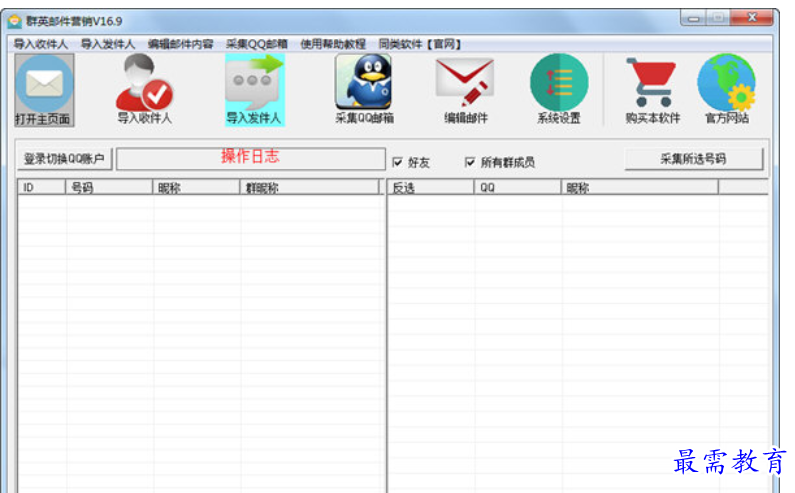Click the app icon in title bar
This screenshot has height=493, width=795.
[15, 21]
